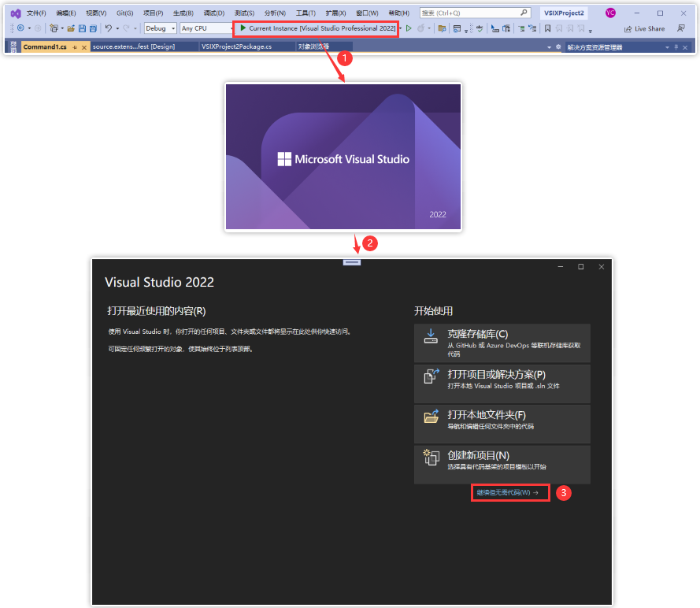Click the VSIXProject2 solution name label

click(564, 13)
